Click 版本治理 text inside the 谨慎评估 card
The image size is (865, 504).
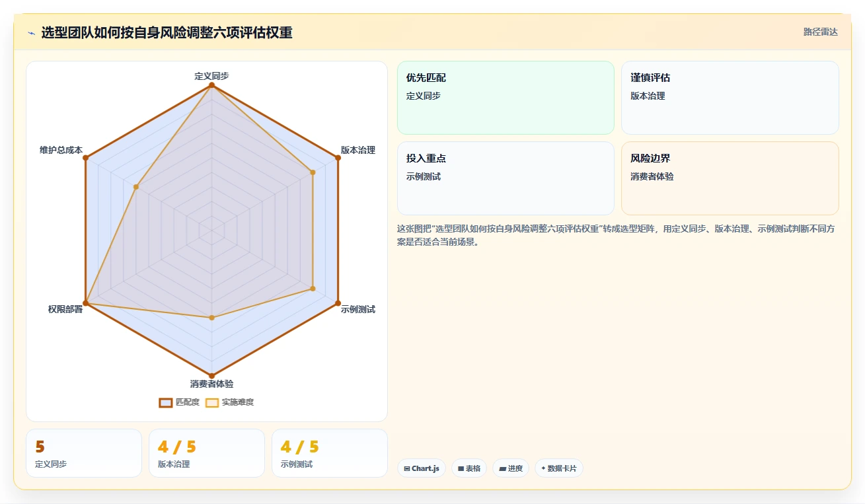[648, 96]
